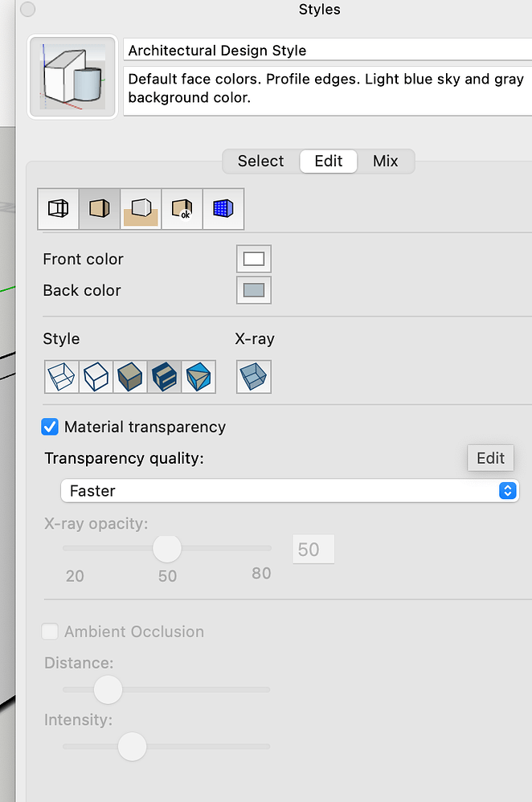
Task: Select the Hidden Line face style
Action: click(x=96, y=376)
